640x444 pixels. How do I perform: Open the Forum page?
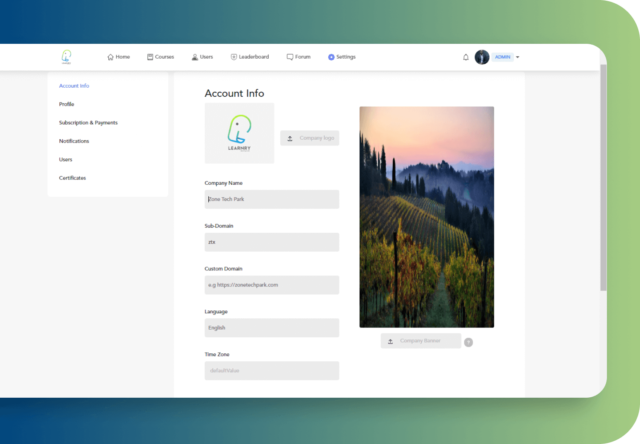[x=298, y=57]
